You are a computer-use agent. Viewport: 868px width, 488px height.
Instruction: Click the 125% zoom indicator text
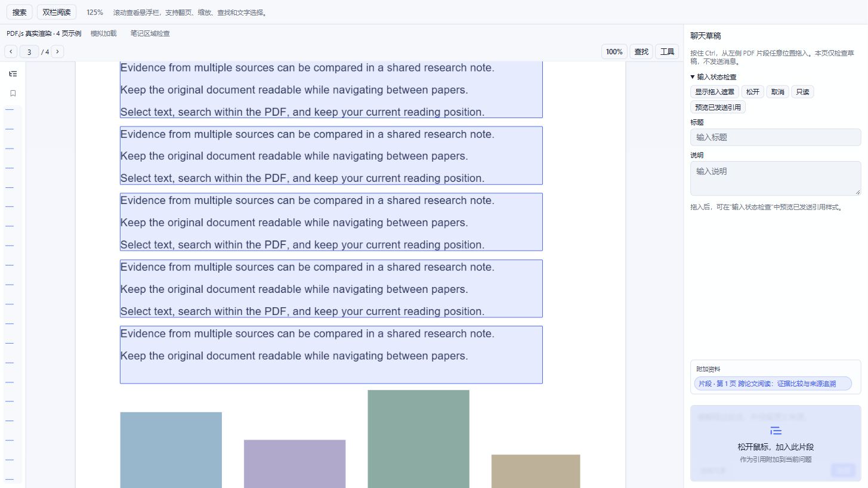click(95, 13)
